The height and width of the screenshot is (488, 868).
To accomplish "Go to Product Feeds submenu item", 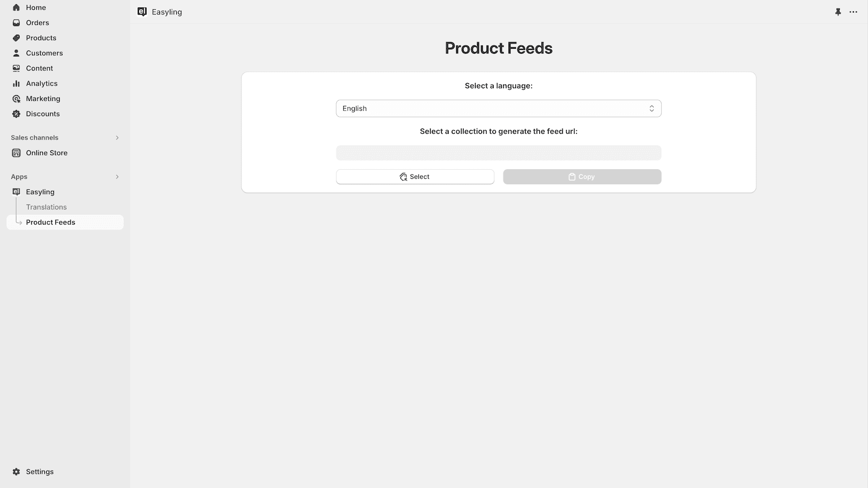I will click(50, 222).
